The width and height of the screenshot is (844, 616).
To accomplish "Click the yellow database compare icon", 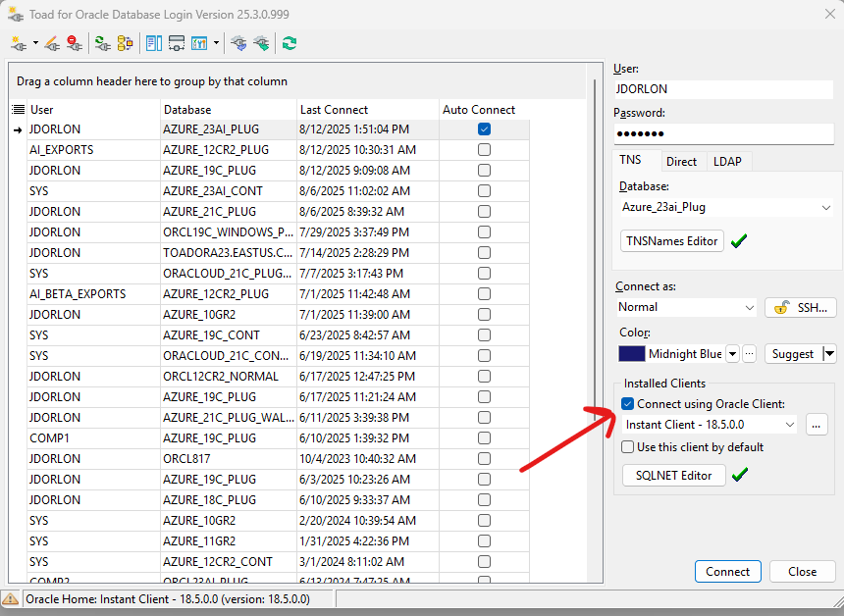I will coord(125,43).
